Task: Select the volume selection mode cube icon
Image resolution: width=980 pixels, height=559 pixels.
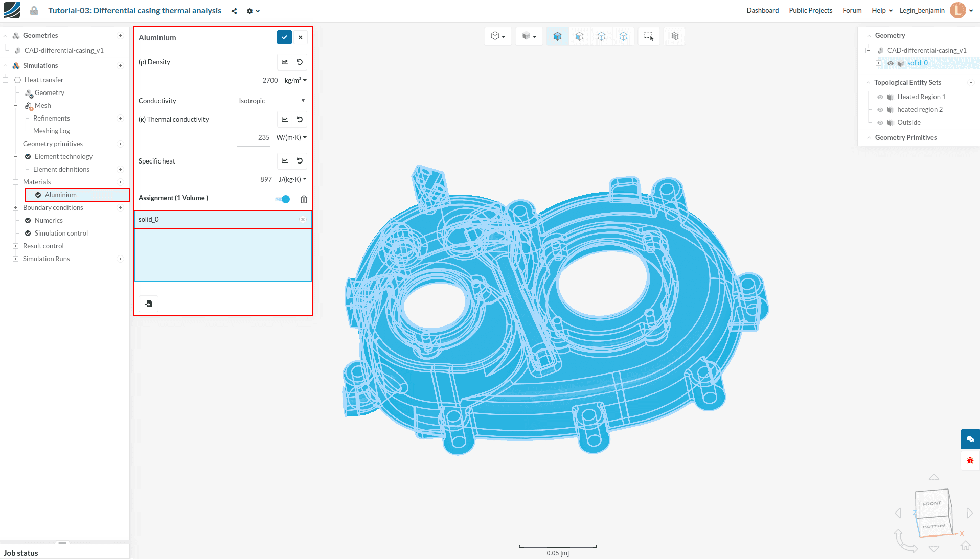Action: pos(557,36)
